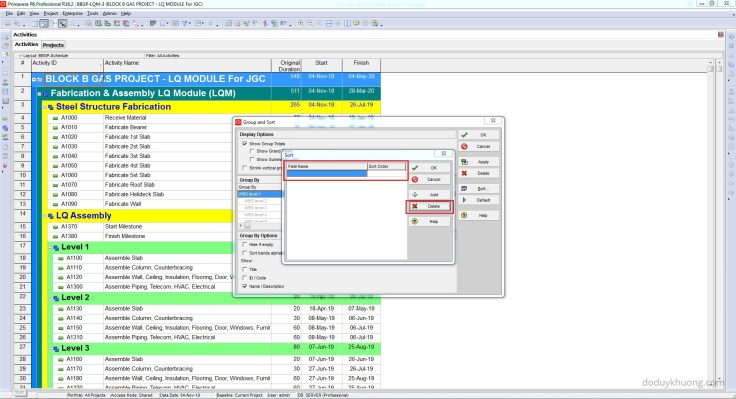The height and width of the screenshot is (399, 736).
Task: Enable Hide if empty checkbox
Action: 245,245
